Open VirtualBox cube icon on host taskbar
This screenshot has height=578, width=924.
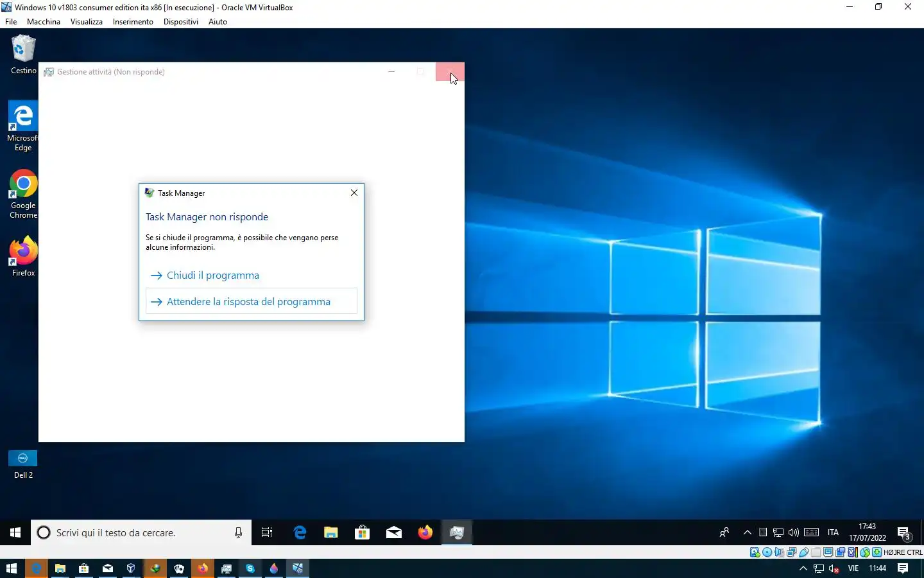click(131, 568)
